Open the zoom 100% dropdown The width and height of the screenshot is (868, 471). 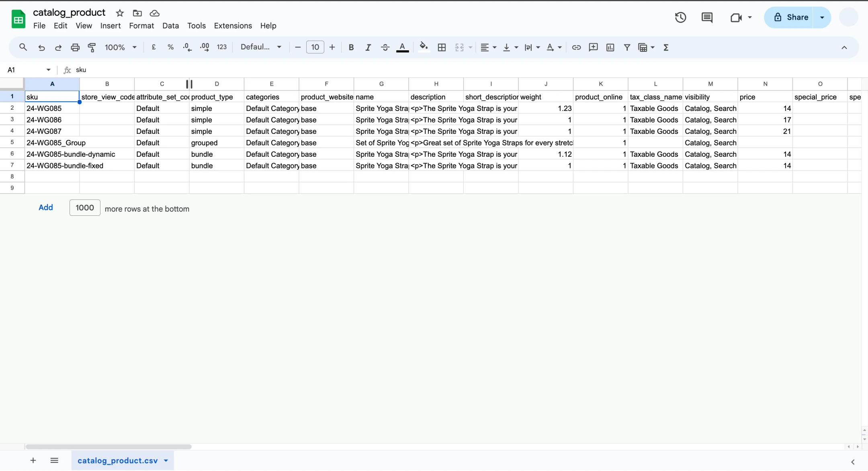coord(121,47)
